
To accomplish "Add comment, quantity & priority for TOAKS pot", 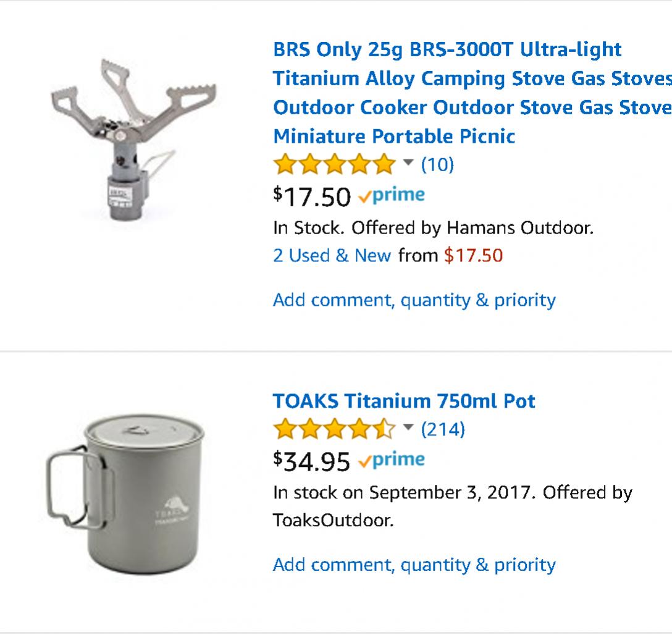I will coord(414,565).
